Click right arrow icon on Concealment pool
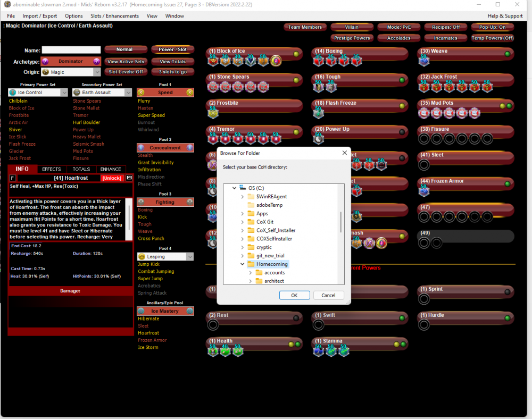Screen dimensions: 532x419 pos(190,148)
